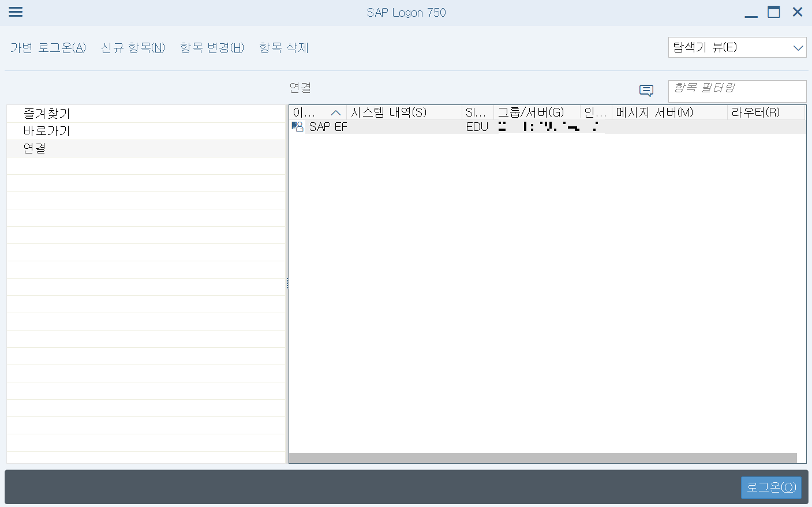Maximize the SAP Logon 750 window
This screenshot has height=507, width=812.
(x=774, y=12)
